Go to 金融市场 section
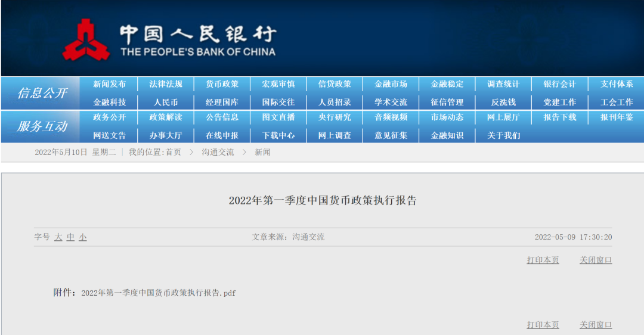644x335 pixels. point(391,84)
